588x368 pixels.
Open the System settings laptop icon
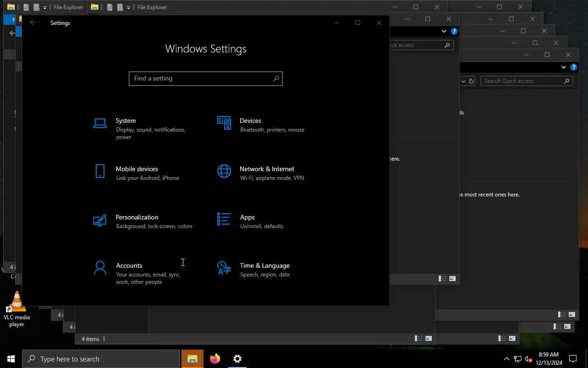100,123
